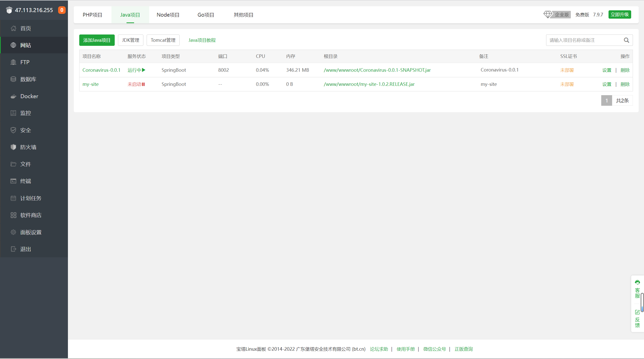Click the red stopped status icon for my-site
This screenshot has height=359, width=644.
coord(143,84)
